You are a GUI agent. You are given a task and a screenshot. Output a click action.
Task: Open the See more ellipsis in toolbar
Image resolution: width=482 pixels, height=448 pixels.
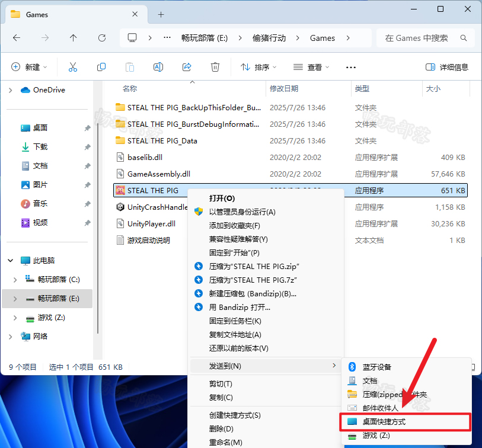351,68
